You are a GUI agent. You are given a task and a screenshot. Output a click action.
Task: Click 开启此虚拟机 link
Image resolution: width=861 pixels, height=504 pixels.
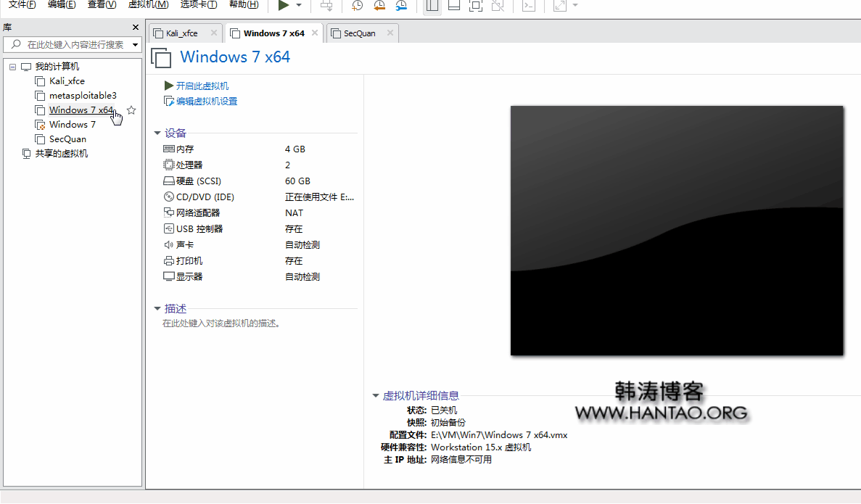tap(202, 86)
